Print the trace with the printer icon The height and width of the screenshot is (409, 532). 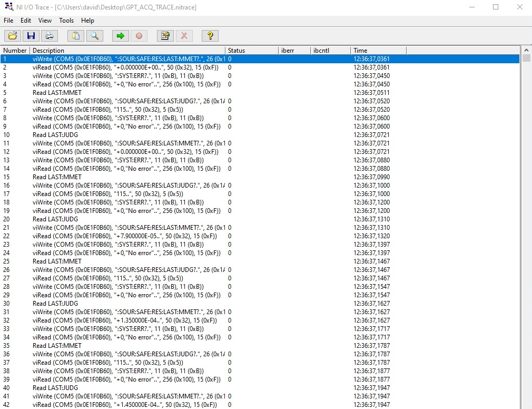point(50,36)
